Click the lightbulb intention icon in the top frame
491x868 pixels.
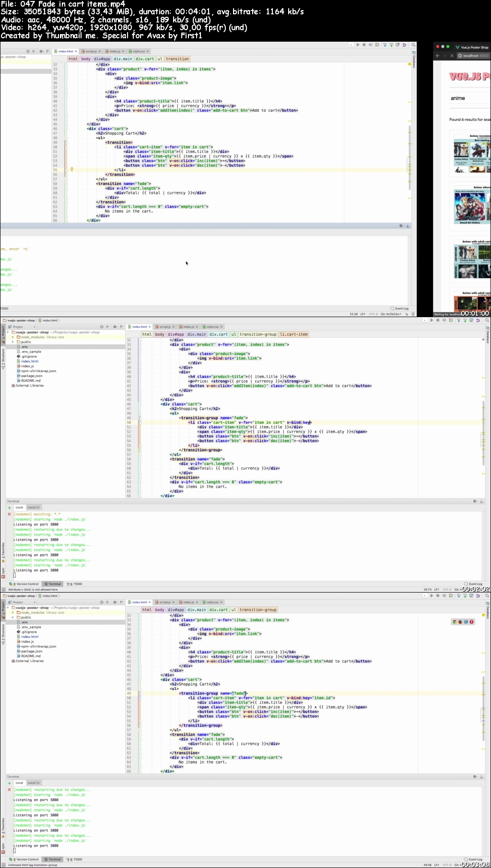[x=72, y=169]
